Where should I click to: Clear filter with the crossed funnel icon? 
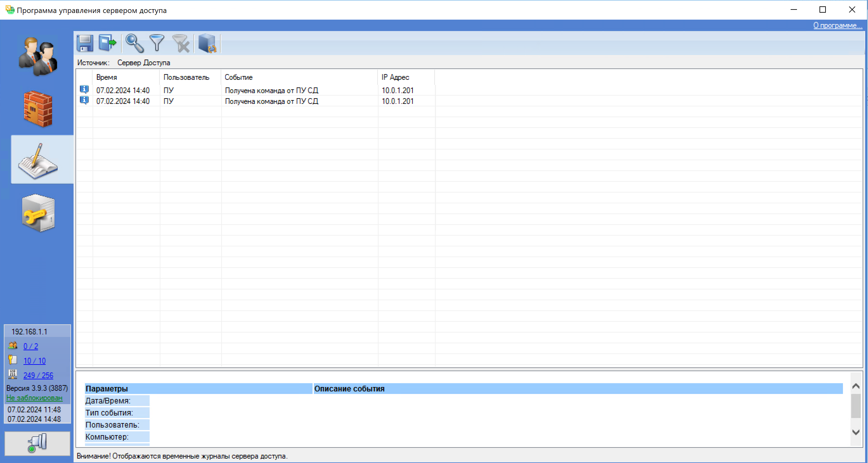181,43
